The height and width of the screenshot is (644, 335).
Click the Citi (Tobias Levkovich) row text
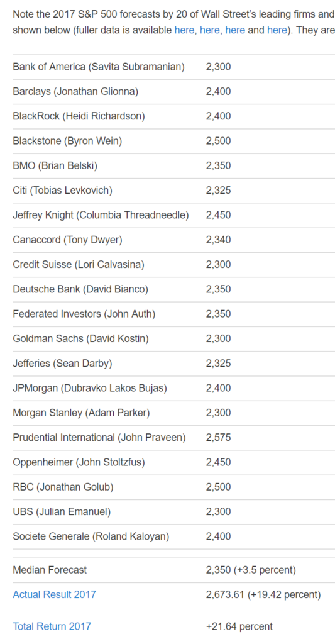tap(62, 190)
